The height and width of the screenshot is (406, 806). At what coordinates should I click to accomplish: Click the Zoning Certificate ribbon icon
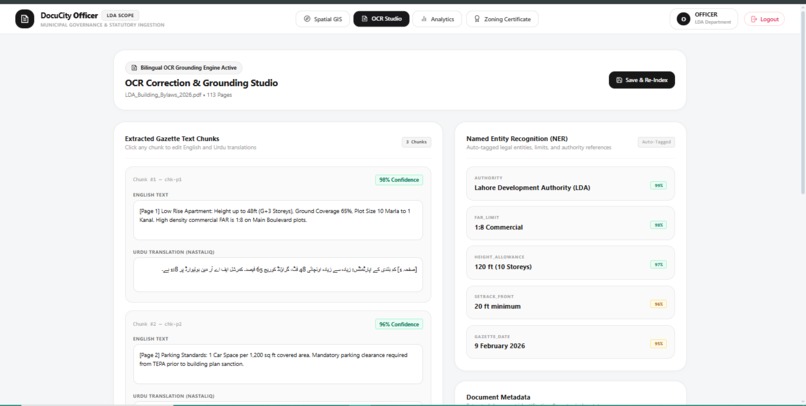(x=477, y=19)
